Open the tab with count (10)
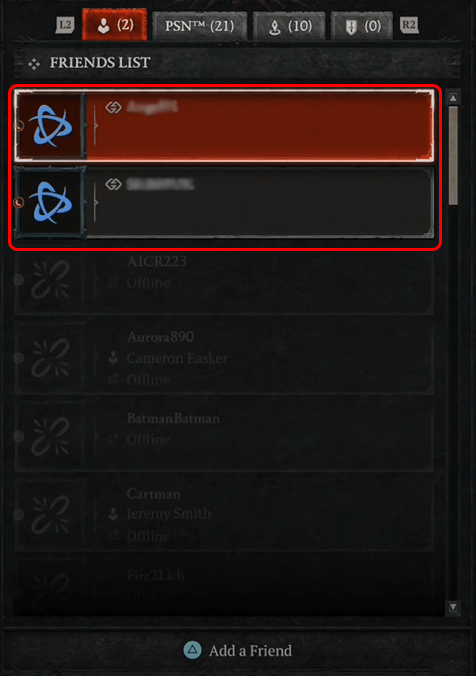This screenshot has height=676, width=476. coord(289,26)
